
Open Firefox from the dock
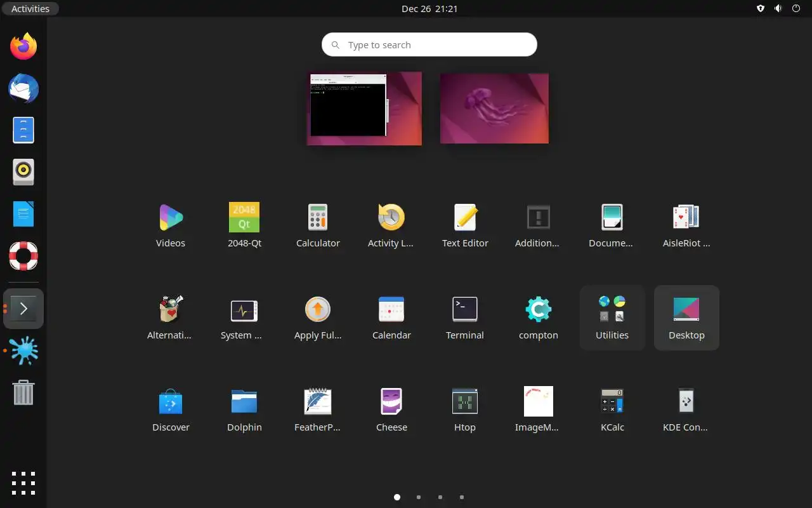(23, 46)
